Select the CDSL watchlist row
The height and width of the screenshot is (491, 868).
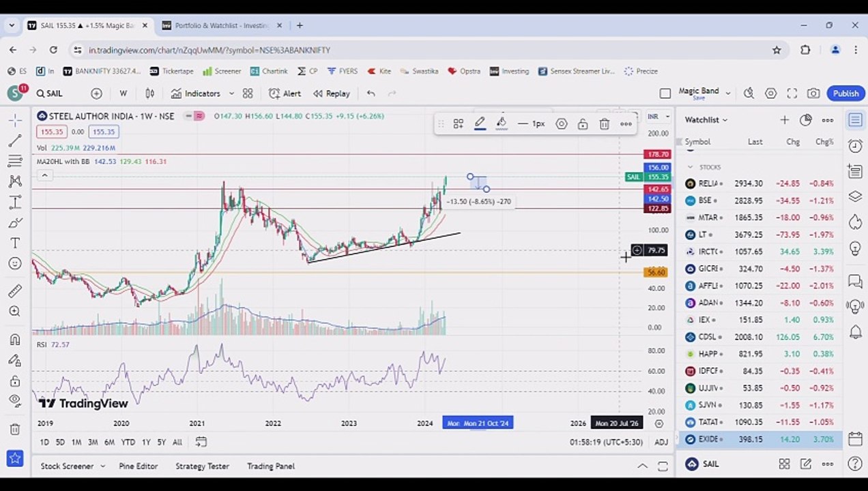(759, 337)
